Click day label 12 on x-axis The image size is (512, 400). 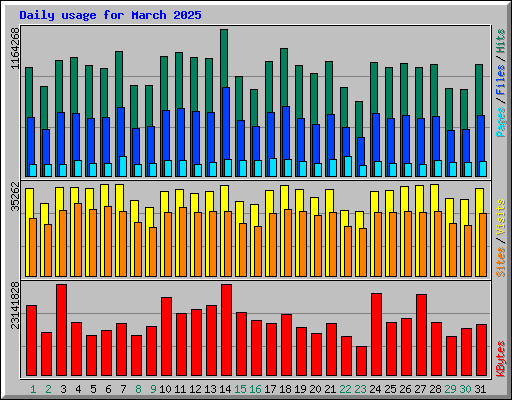[195, 389]
